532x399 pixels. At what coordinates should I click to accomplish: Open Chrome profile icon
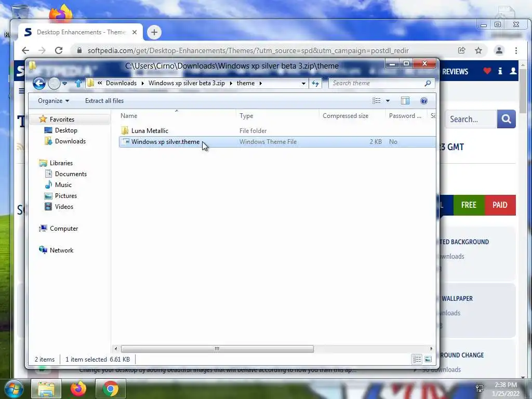499,50
